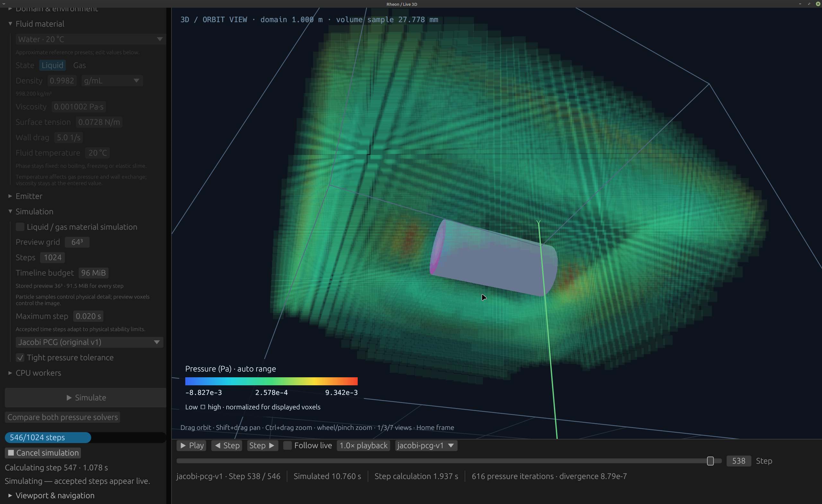Open the Jacobi PCG (original v1) solver dropdown

coord(89,342)
